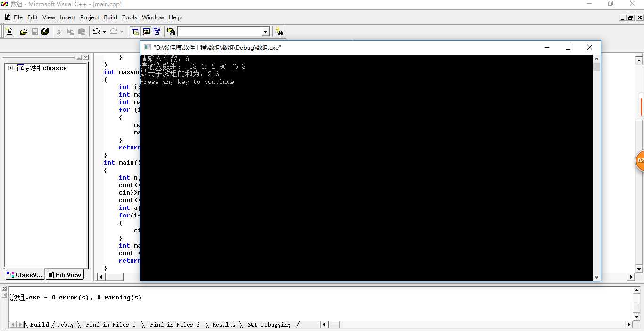Image resolution: width=644 pixels, height=331 pixels.
Task: Select the Debug output tab
Action: 65,324
